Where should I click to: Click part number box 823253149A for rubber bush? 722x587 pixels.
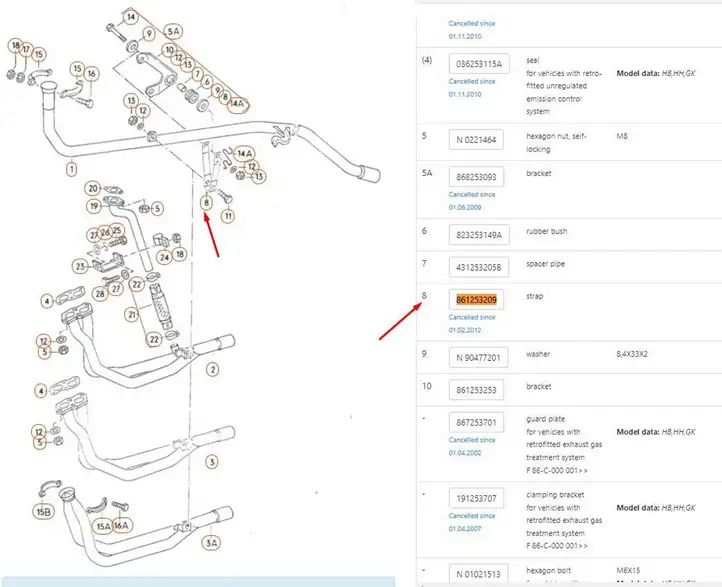coord(479,235)
